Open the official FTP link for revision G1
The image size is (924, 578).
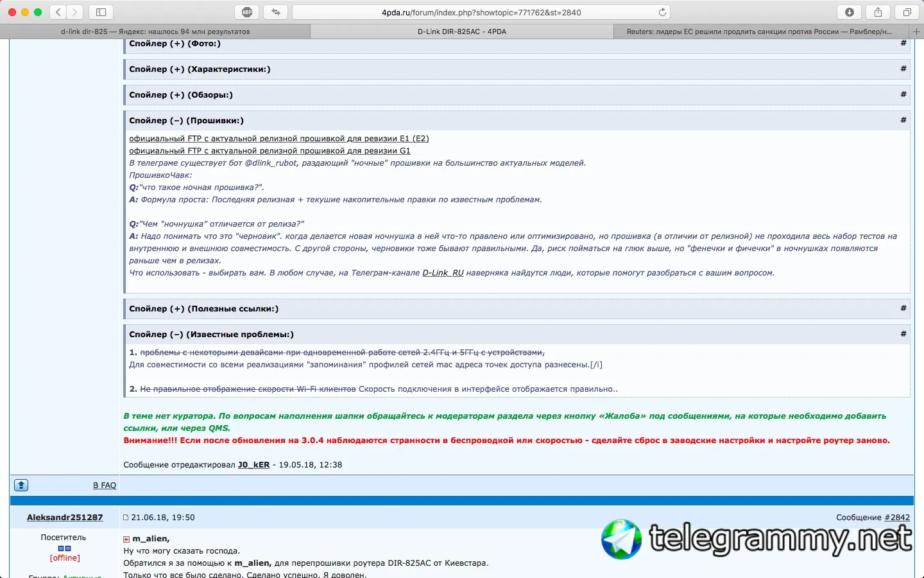pos(269,151)
